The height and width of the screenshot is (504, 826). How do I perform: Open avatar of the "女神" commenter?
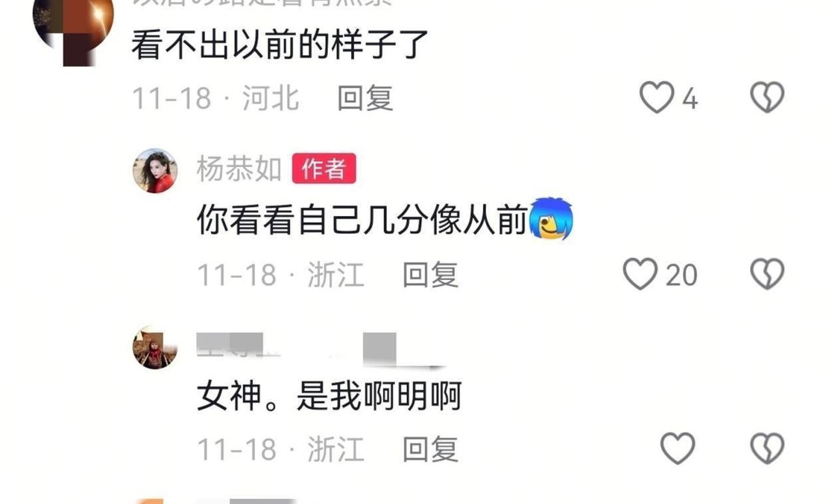click(155, 348)
